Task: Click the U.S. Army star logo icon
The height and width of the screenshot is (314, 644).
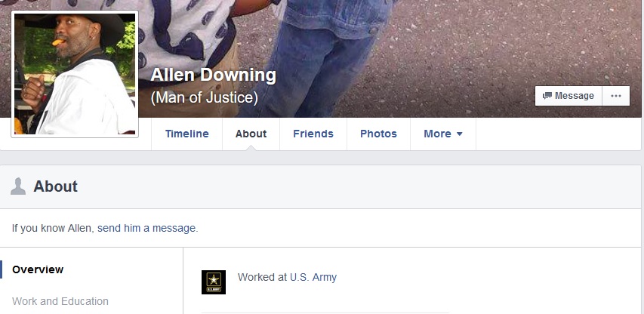Action: tap(214, 282)
